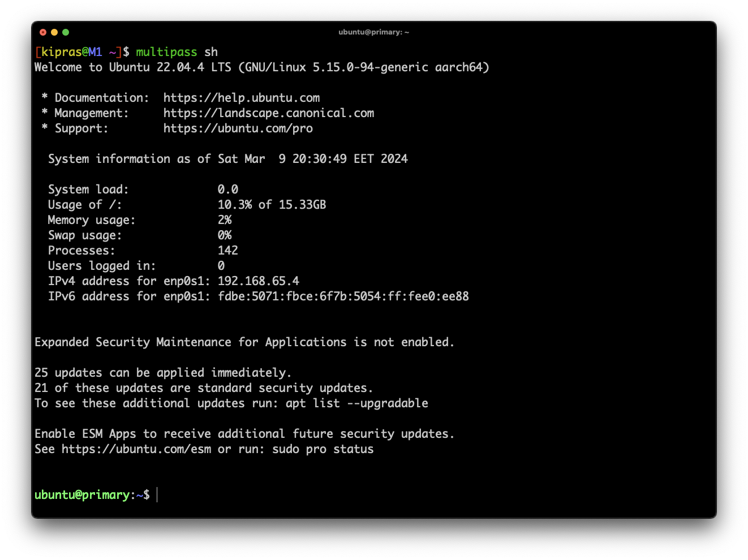Click the Enable ESM Apps line

click(244, 434)
